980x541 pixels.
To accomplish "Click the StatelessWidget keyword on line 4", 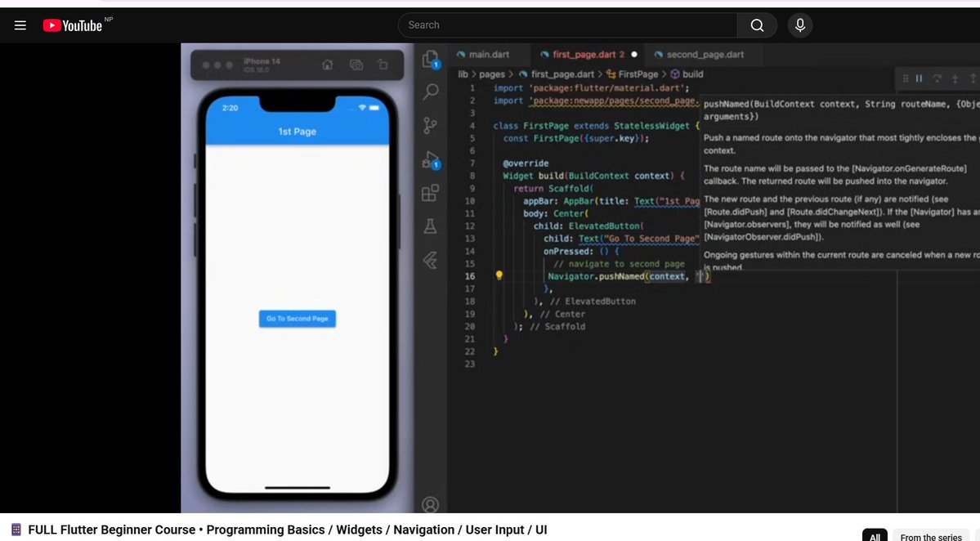I will (x=651, y=126).
